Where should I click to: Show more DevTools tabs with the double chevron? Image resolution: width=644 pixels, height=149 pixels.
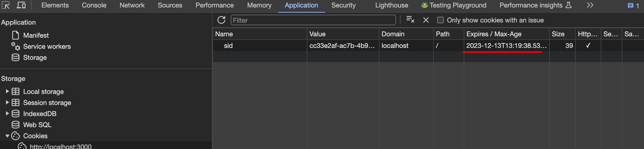[590, 5]
